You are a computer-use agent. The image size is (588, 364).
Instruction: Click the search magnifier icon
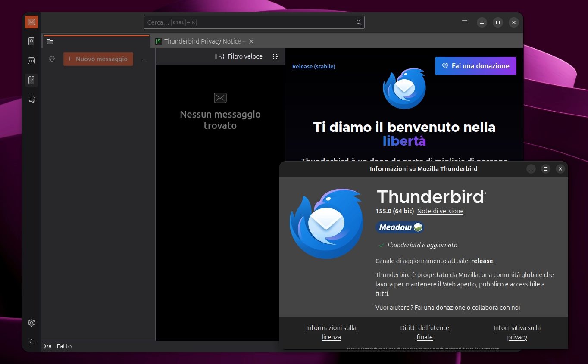pyautogui.click(x=359, y=22)
